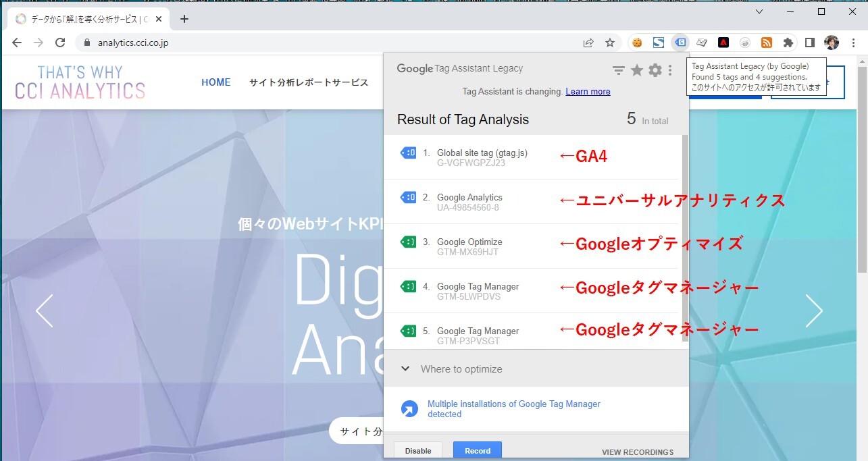Open Google Tag Manager GTM-5LWPDVS result
Viewport: 868px width, 461px height.
coord(532,291)
